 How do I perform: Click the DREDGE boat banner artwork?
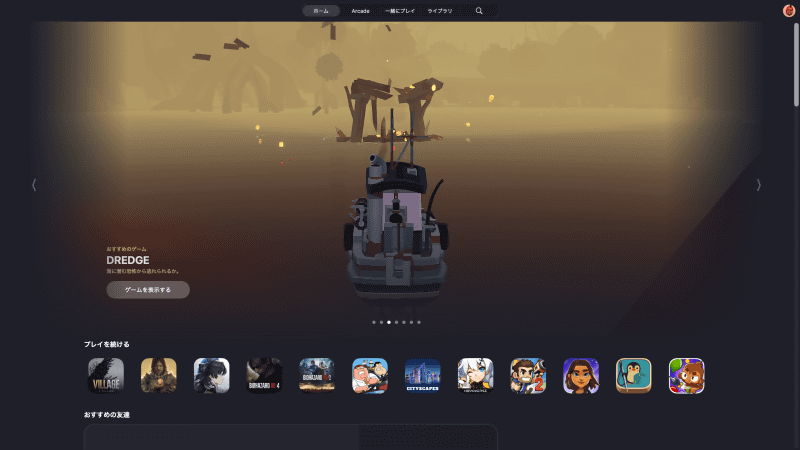click(x=396, y=179)
